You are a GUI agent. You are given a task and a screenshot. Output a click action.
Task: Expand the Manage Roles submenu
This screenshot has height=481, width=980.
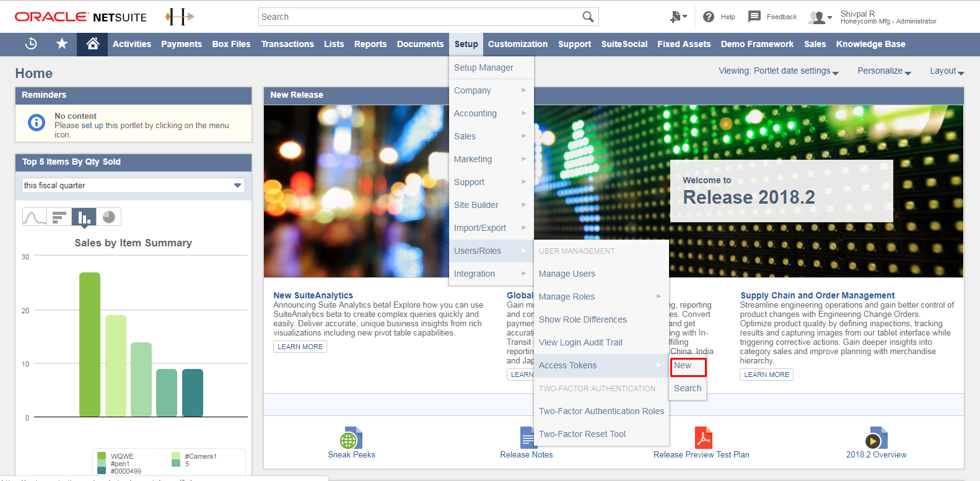tap(601, 297)
